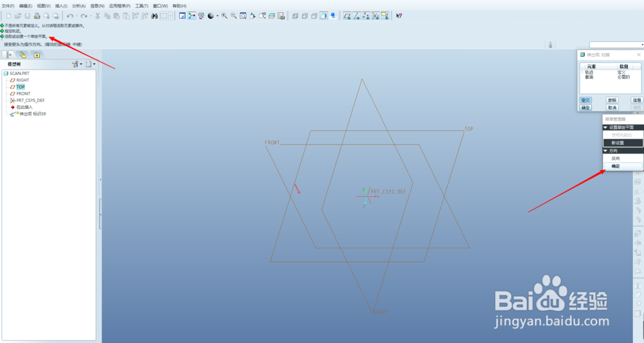Open the selection filter combo box
This screenshot has width=644, height=343.
(x=616, y=44)
